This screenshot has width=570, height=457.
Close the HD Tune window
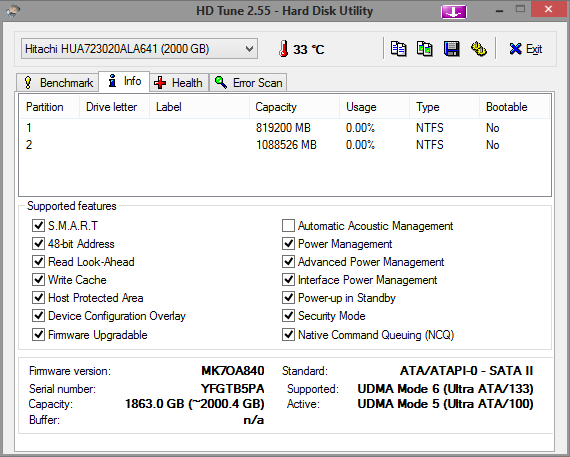pyautogui.click(x=549, y=9)
